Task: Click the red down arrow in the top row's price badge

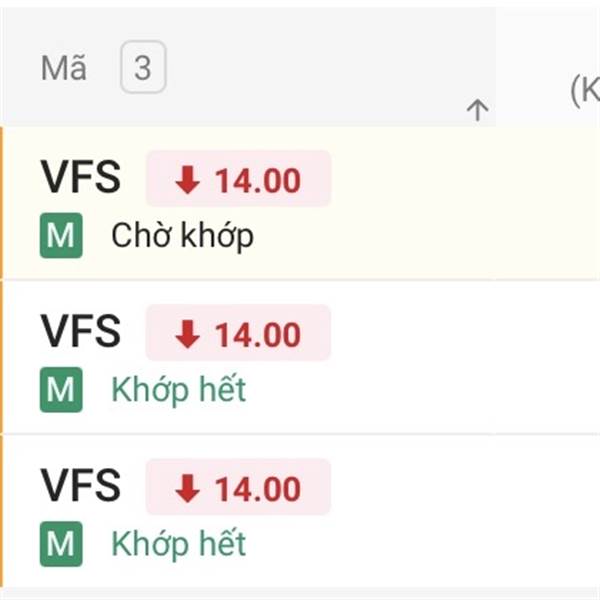Action: pos(187,181)
